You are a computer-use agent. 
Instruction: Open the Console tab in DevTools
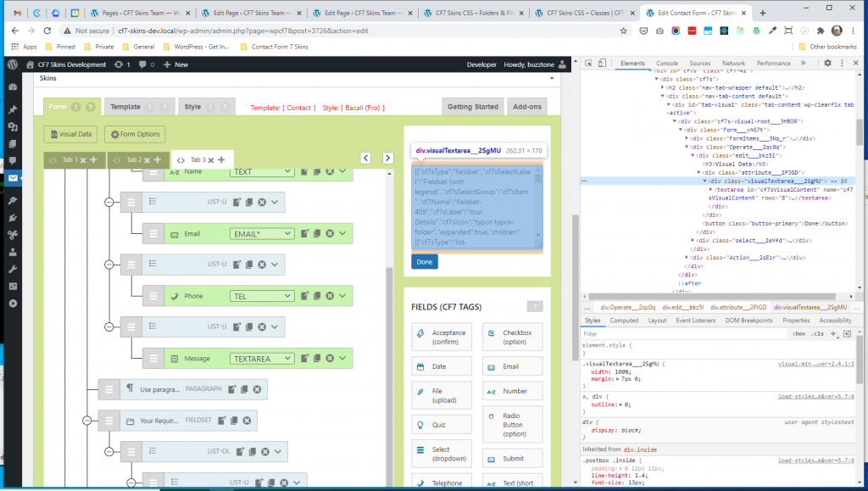[x=666, y=64]
